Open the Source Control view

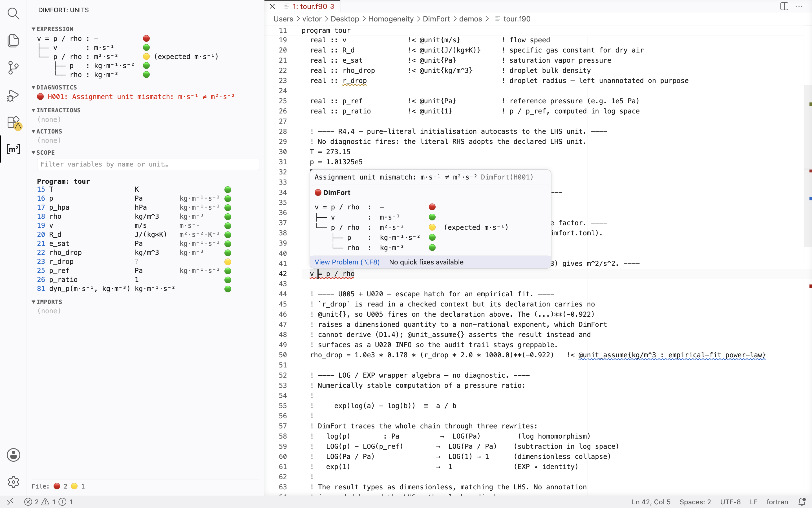click(x=14, y=67)
